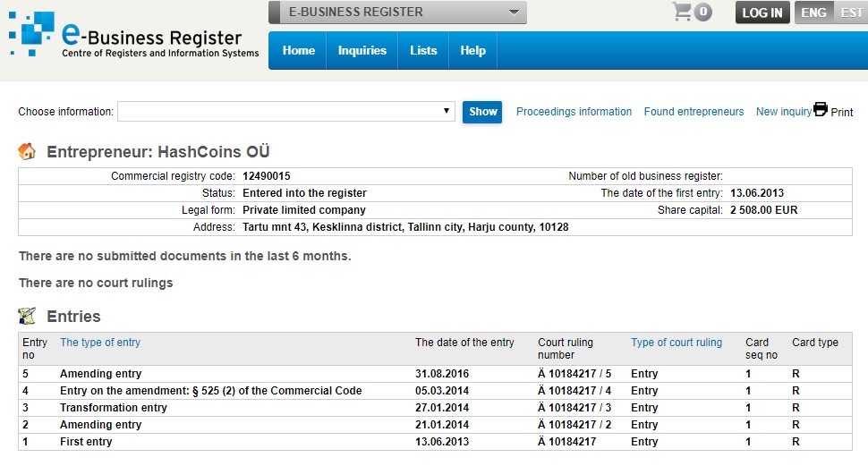Image resolution: width=868 pixels, height=466 pixels.
Task: Click Amending entry dated 21.01.2014
Action: [x=101, y=425]
